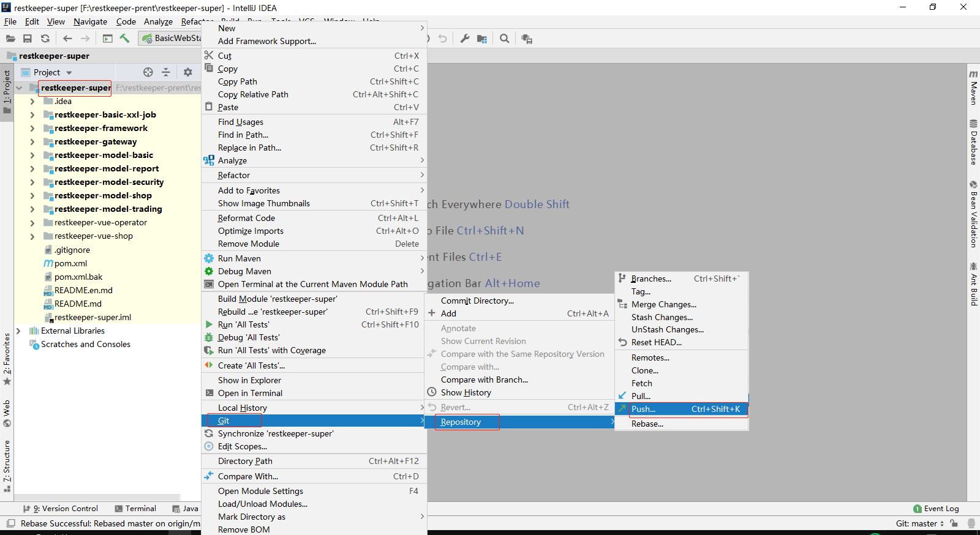Click Git in the context menu
Image resolution: width=980 pixels, height=535 pixels.
pos(314,421)
